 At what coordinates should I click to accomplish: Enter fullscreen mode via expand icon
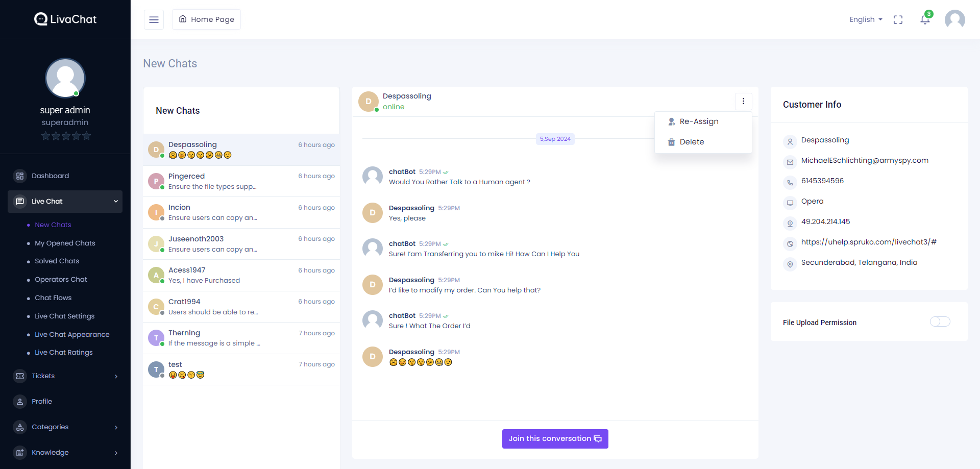click(x=898, y=19)
